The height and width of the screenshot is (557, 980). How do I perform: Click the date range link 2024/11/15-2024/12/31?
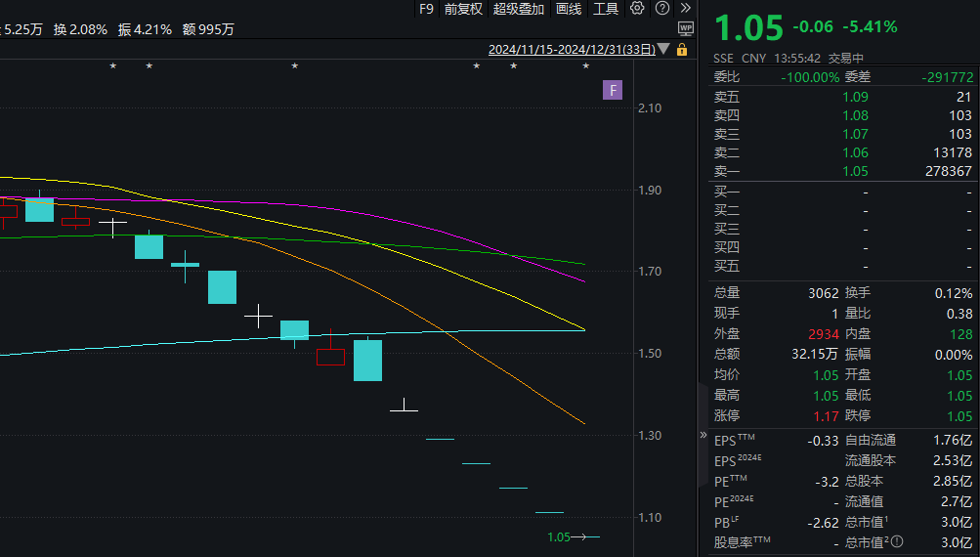[572, 50]
